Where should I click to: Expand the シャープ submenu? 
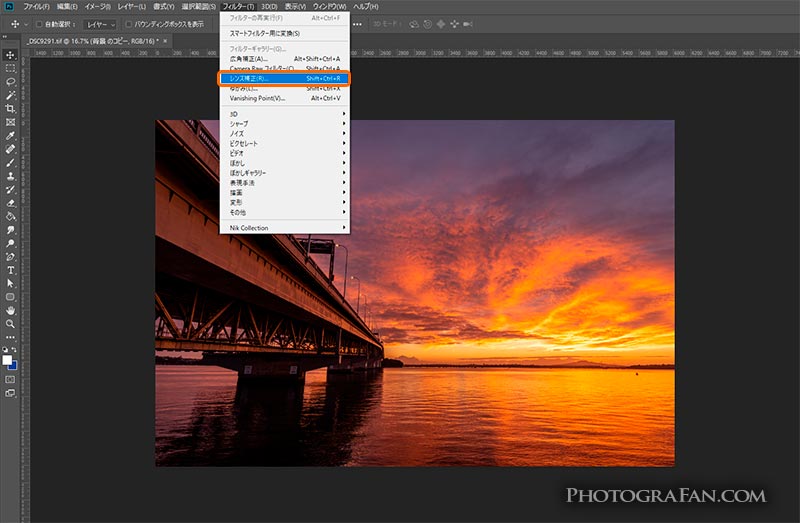point(285,123)
